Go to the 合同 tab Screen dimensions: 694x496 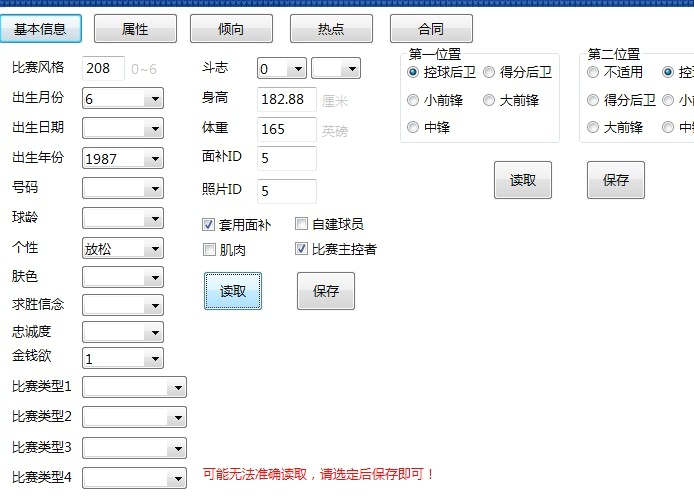tap(431, 29)
